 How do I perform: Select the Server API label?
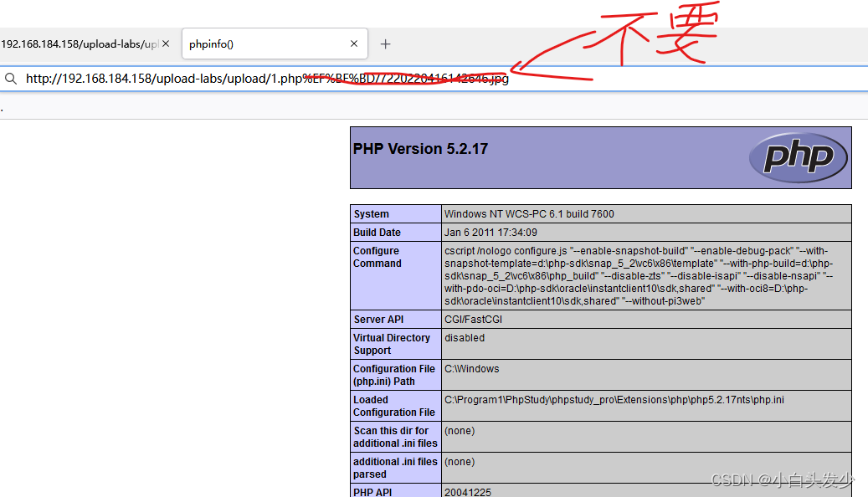(378, 320)
